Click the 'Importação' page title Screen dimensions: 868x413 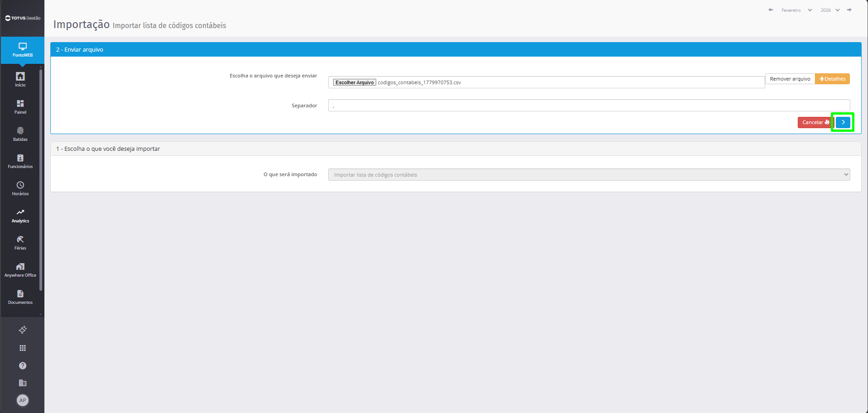click(82, 24)
